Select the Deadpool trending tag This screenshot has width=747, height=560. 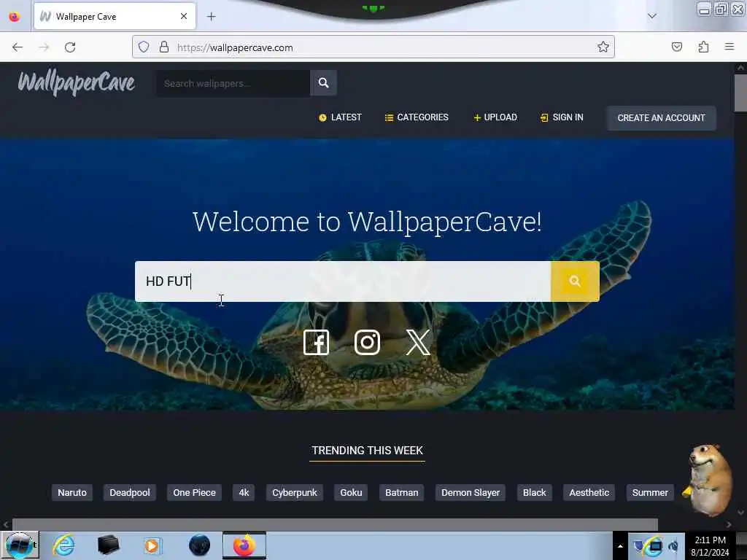point(130,493)
